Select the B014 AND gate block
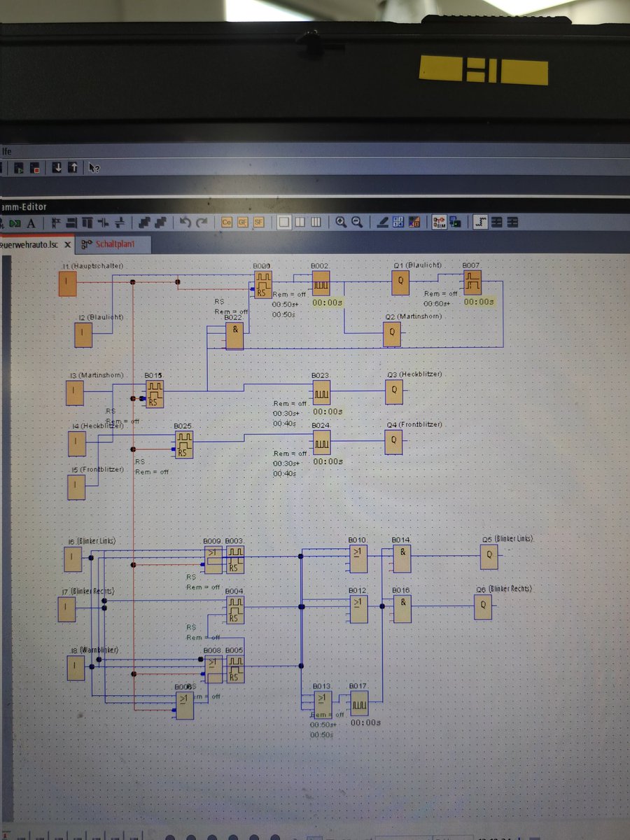 tap(402, 558)
